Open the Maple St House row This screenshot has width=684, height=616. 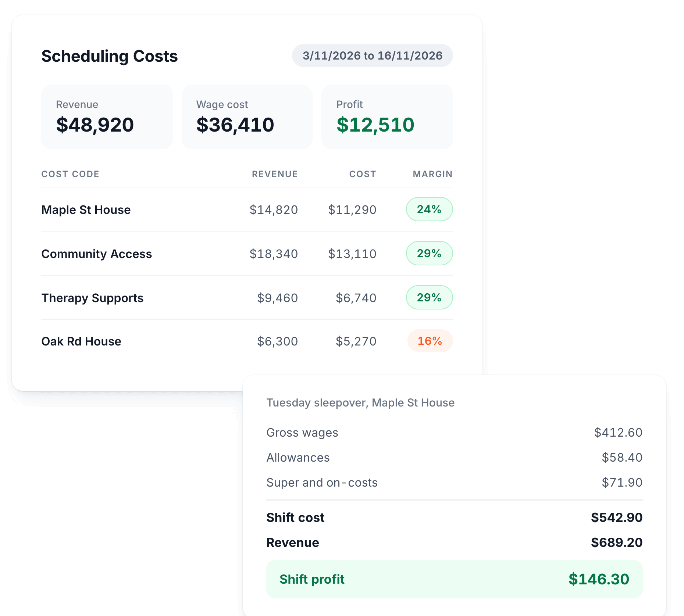tap(247, 209)
